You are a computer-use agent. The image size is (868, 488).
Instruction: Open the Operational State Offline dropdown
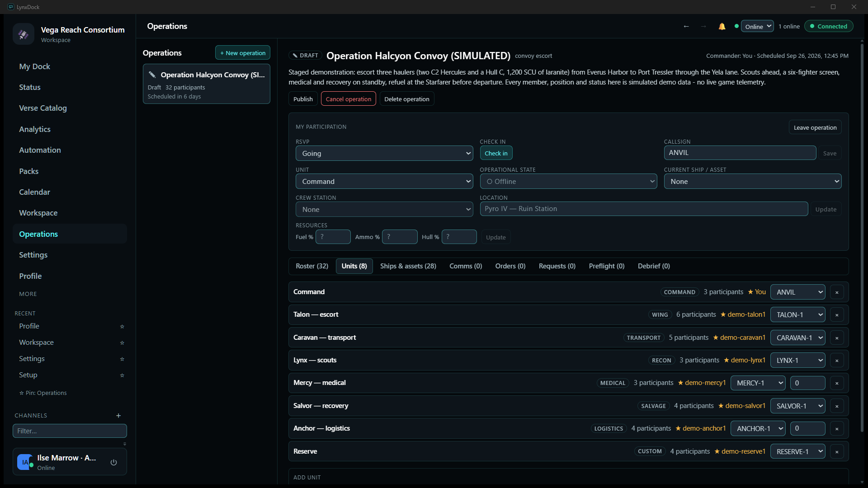[568, 182]
